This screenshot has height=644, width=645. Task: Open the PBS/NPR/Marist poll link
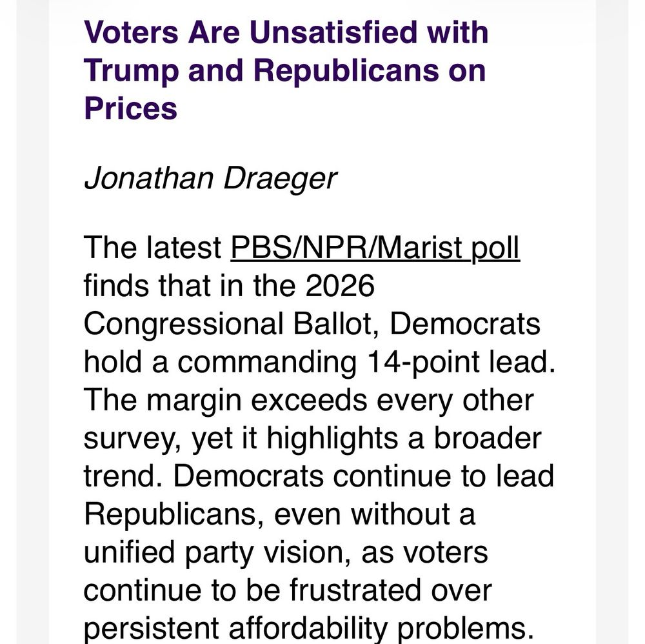(375, 248)
